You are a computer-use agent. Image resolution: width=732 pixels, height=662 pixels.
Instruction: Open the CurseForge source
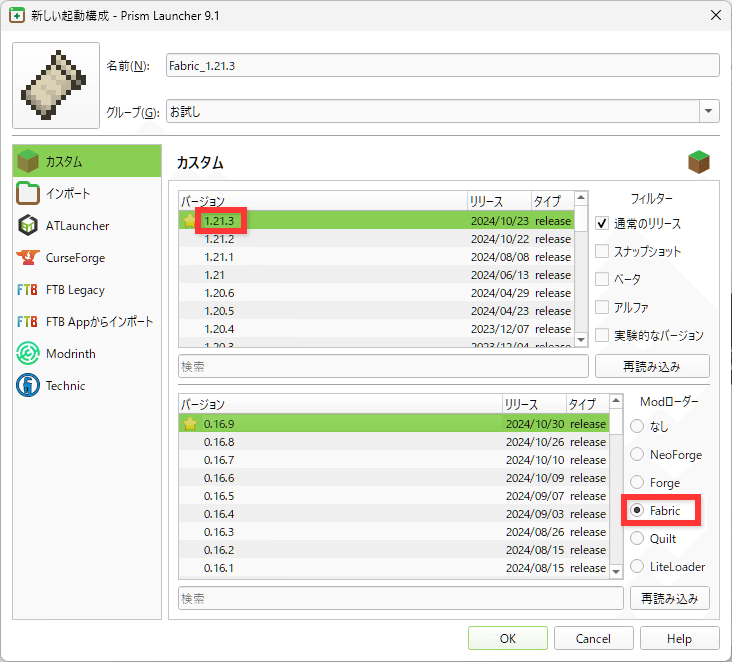(x=87, y=258)
